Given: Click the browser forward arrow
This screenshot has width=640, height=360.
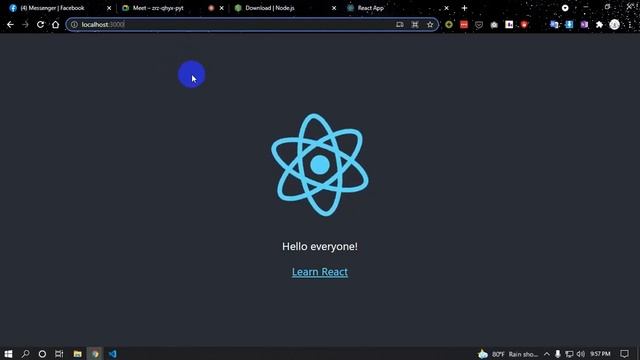Looking at the screenshot, I should (25, 24).
